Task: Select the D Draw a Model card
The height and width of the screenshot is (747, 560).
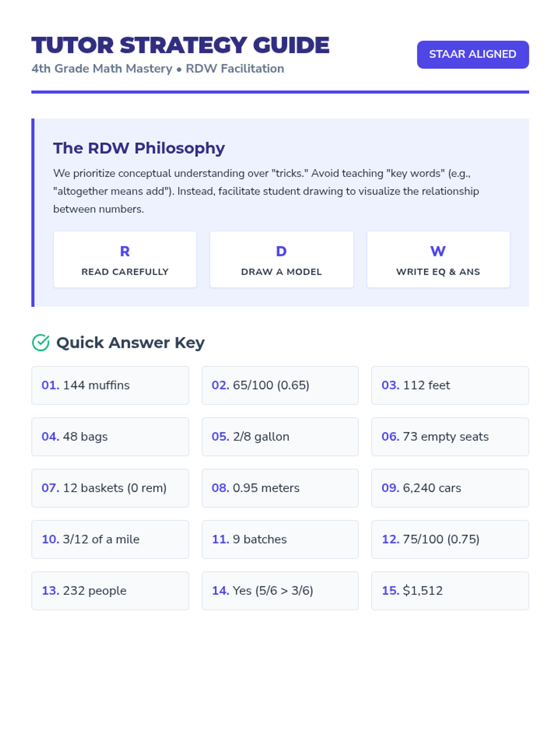Action: tap(281, 260)
